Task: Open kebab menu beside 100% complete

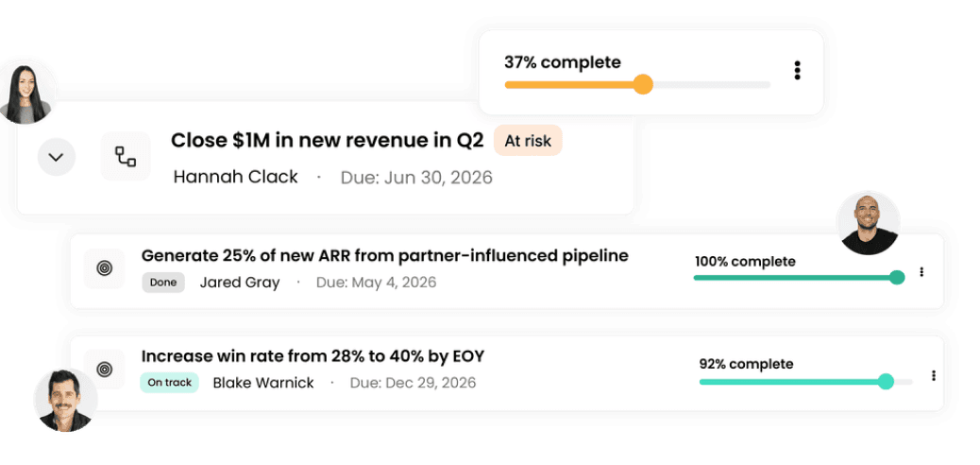Action: click(x=921, y=271)
